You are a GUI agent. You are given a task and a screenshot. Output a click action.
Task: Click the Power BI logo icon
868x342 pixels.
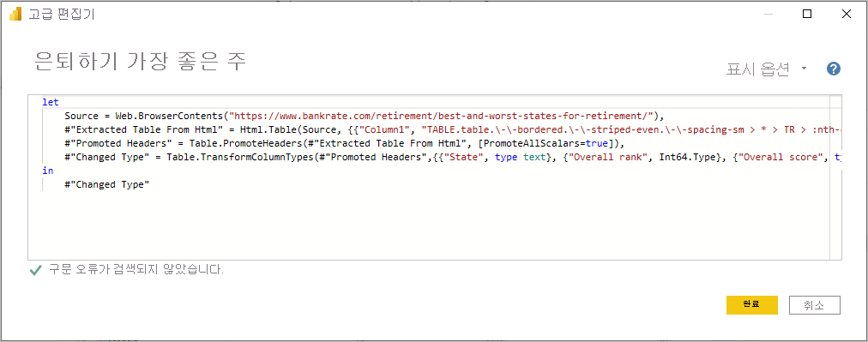pyautogui.click(x=15, y=15)
